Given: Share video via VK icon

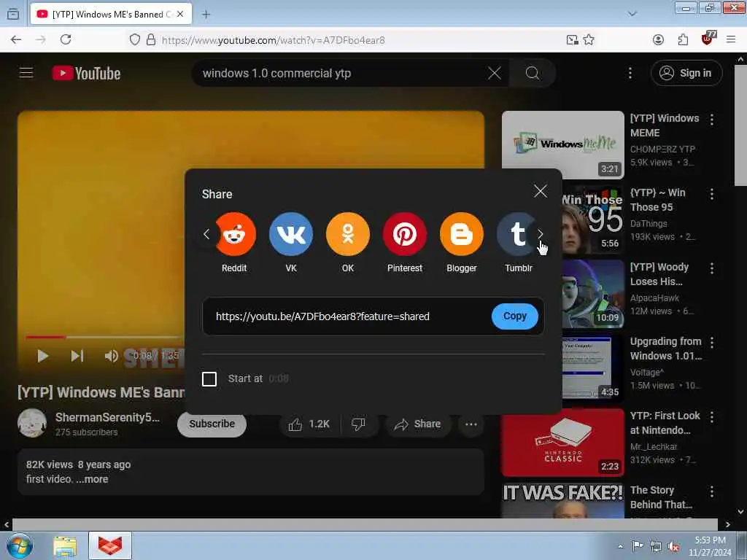Looking at the screenshot, I should click(291, 234).
